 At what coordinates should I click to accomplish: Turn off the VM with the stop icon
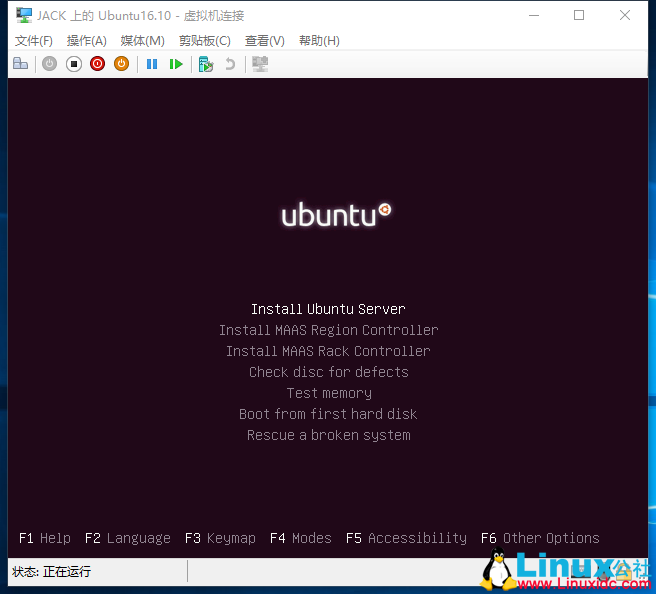[x=74, y=64]
